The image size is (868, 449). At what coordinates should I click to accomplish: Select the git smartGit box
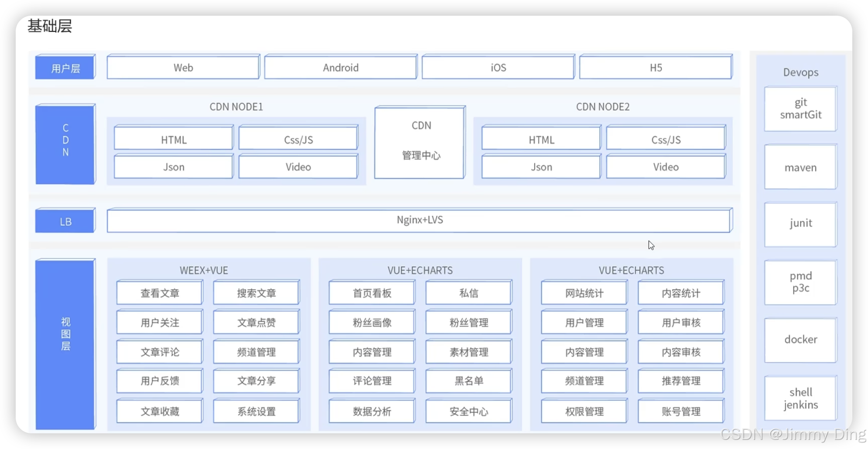(x=801, y=109)
